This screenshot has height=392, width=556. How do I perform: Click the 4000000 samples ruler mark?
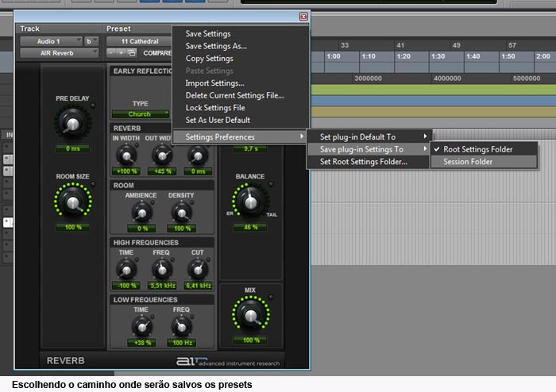click(x=447, y=79)
